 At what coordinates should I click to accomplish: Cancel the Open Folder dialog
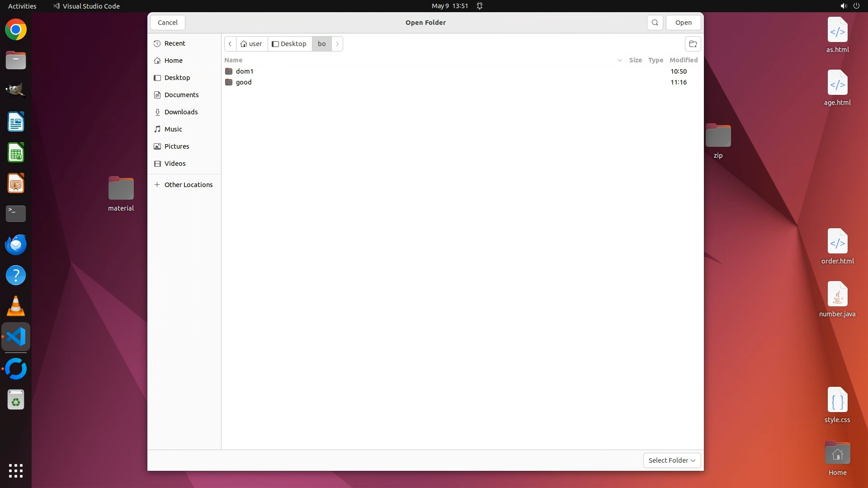(167, 23)
